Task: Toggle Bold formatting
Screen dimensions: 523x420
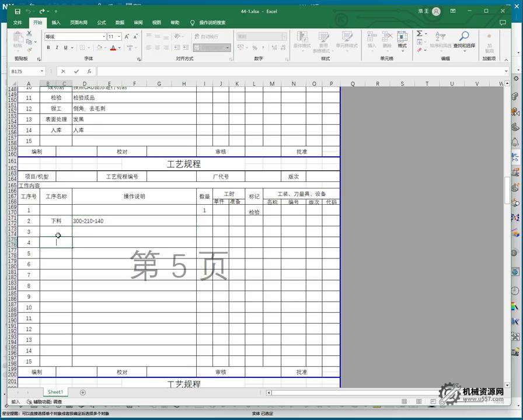Action: [x=48, y=47]
